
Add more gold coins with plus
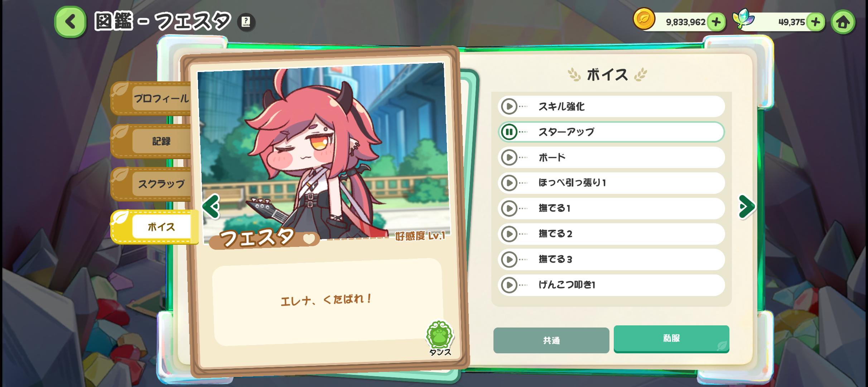(x=716, y=22)
